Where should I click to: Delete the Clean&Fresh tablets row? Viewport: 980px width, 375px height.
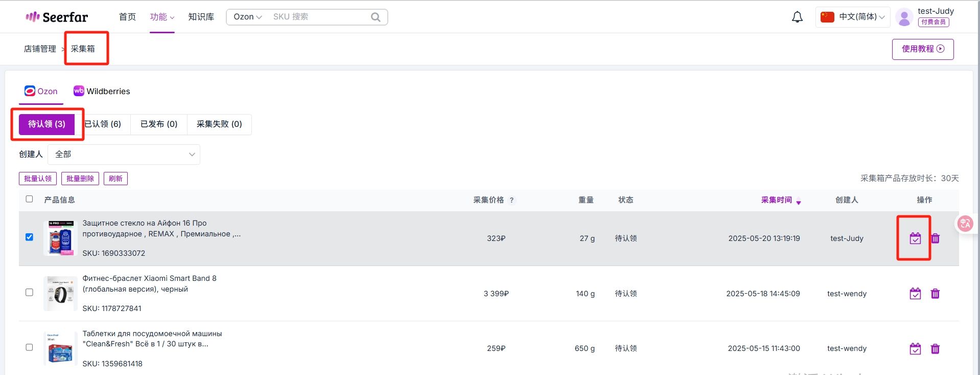click(x=935, y=349)
